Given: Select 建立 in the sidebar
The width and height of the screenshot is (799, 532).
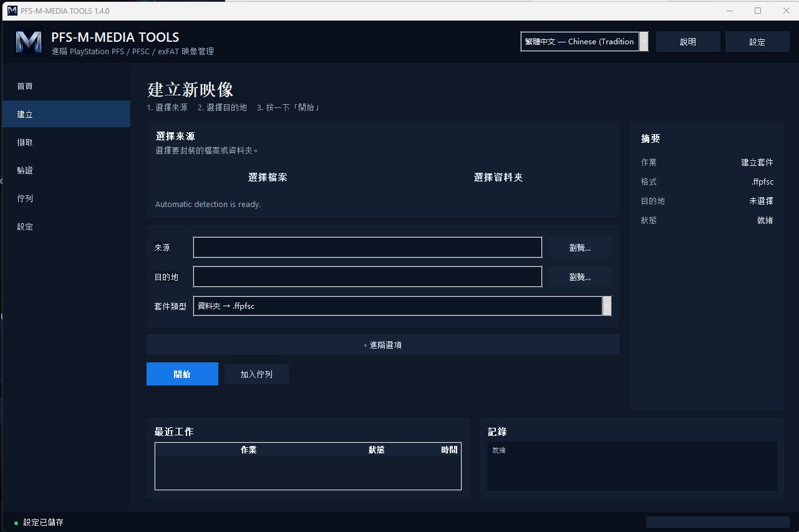Looking at the screenshot, I should (x=66, y=114).
